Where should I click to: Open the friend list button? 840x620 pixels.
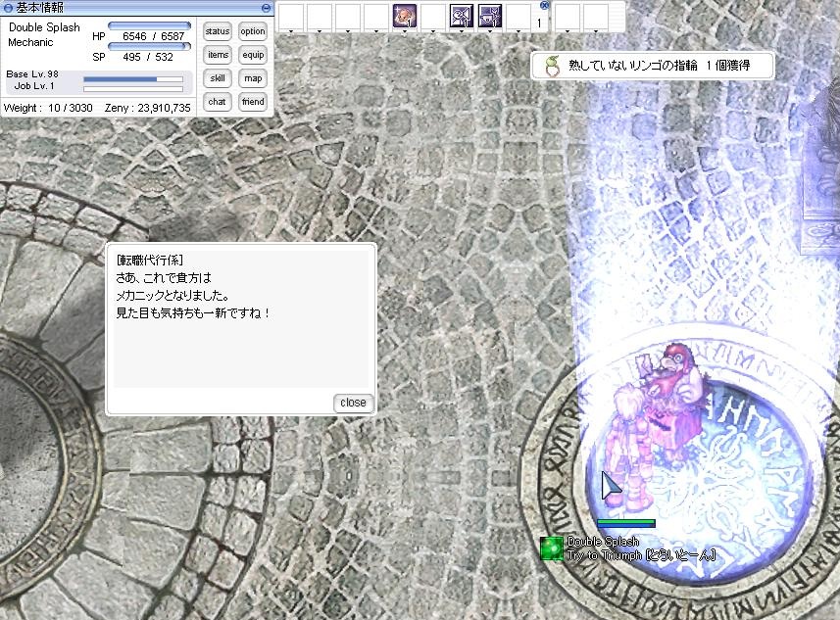(252, 102)
